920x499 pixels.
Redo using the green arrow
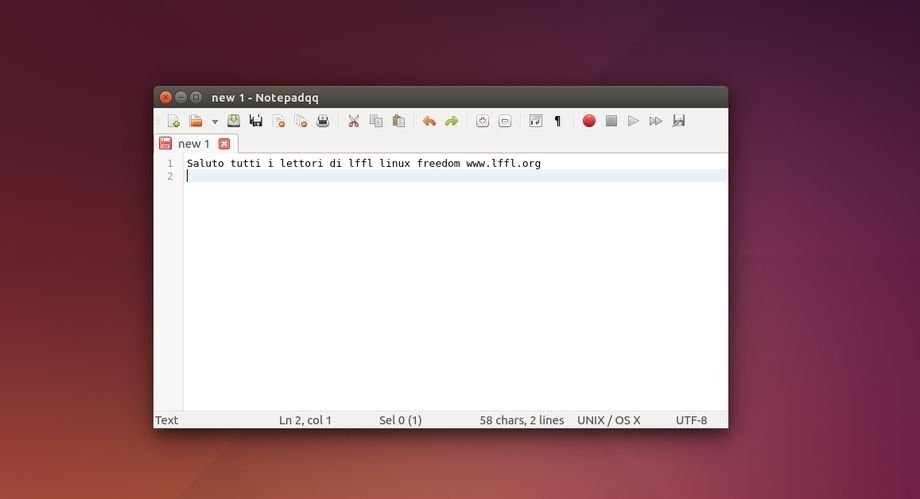(451, 121)
